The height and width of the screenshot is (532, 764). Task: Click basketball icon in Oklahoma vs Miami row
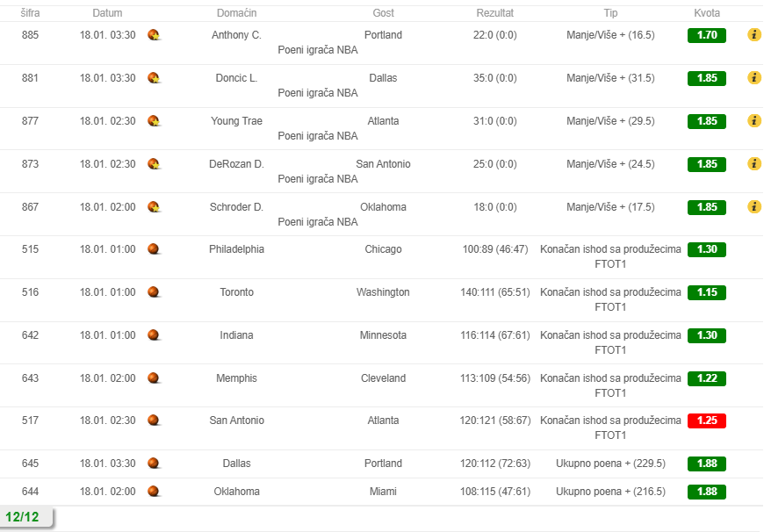tap(154, 492)
